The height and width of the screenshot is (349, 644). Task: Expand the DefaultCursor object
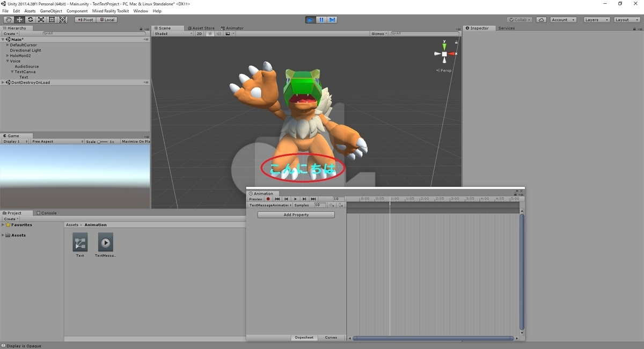click(x=8, y=45)
